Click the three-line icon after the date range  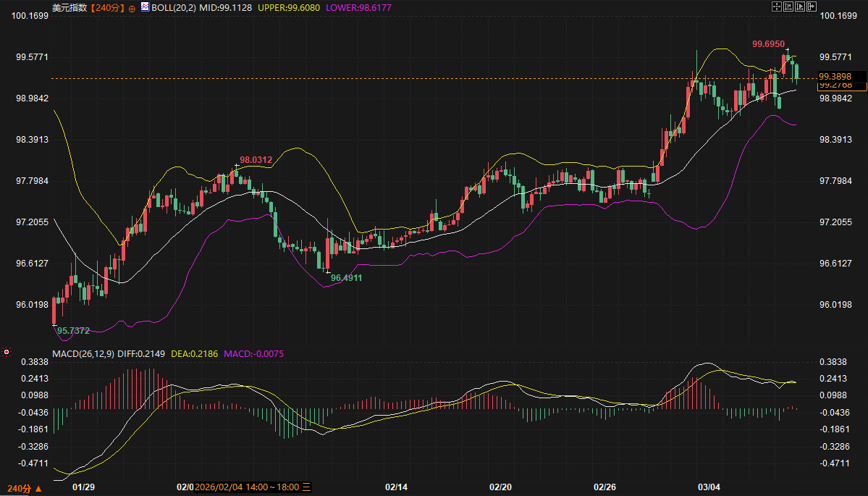tap(306, 487)
